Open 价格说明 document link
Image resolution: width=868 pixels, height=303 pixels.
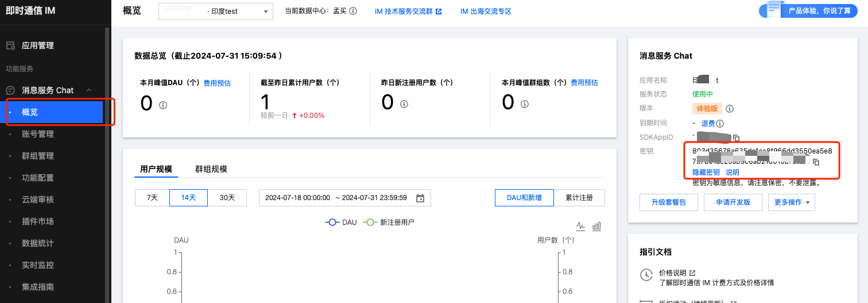673,273
